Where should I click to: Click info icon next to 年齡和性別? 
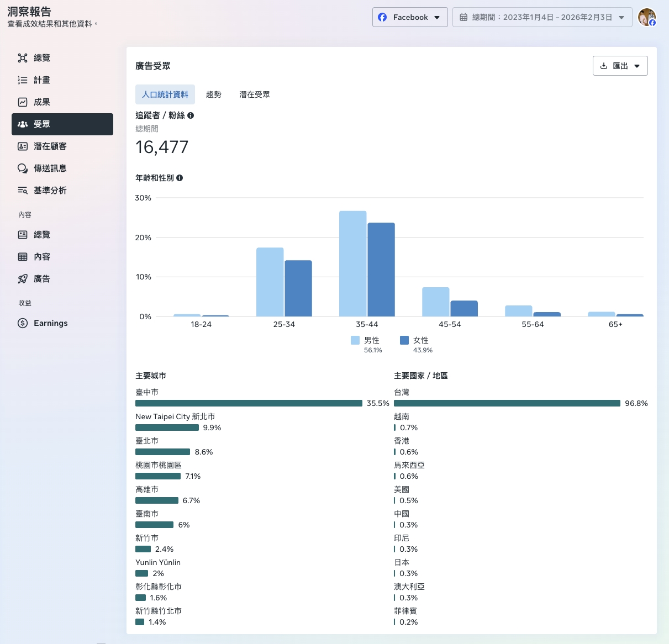tap(180, 178)
